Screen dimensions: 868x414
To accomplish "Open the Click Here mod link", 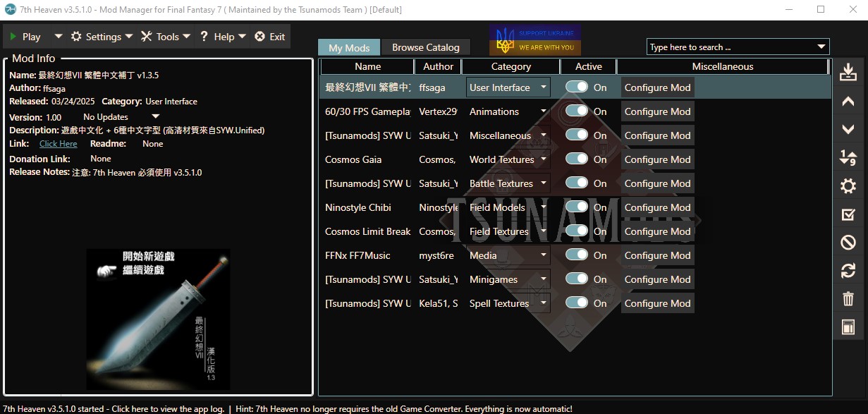I will pos(59,144).
